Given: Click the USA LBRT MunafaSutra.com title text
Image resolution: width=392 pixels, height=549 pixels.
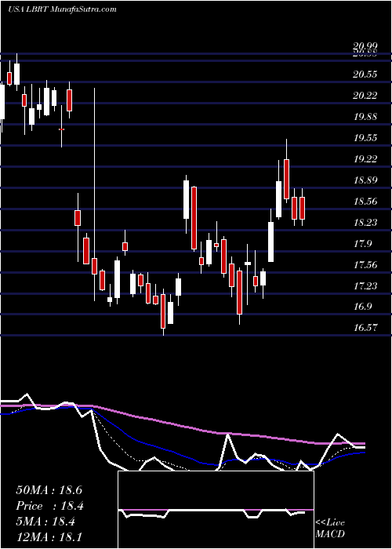Looking at the screenshot, I should (x=62, y=9).
